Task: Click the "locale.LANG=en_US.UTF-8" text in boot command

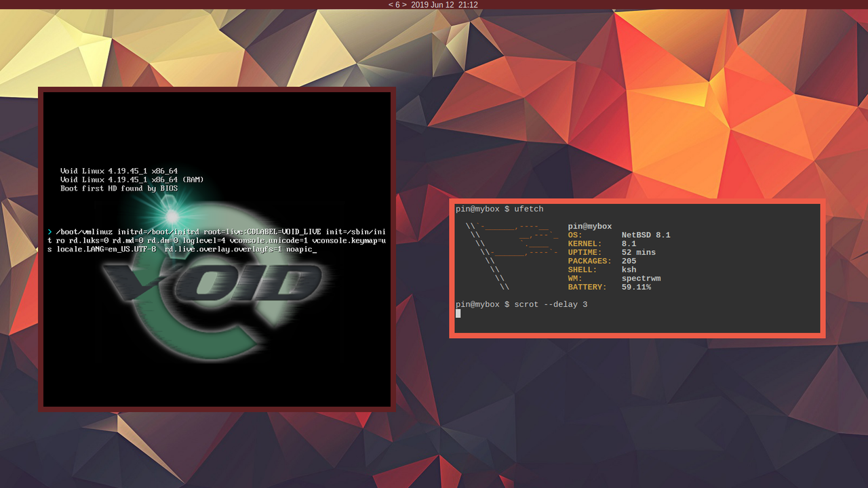Action: coord(106,249)
